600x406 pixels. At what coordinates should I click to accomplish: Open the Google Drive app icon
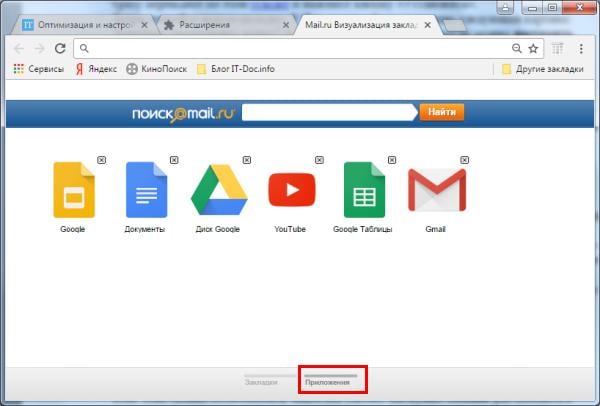(x=218, y=189)
